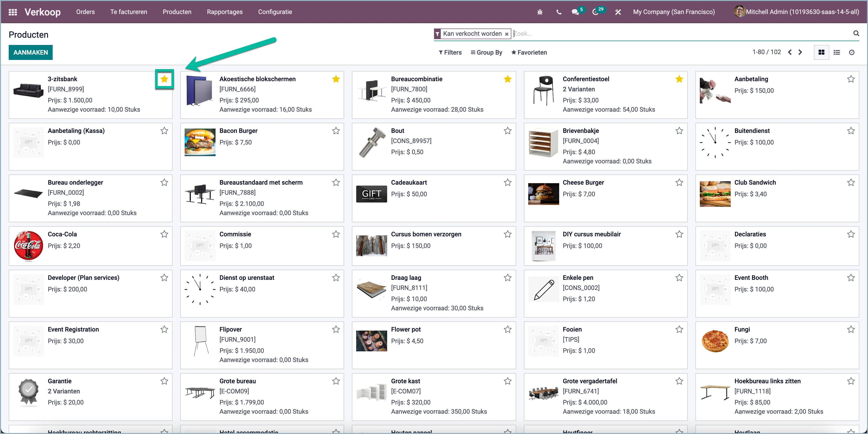
Task: Open the Coca-Cola logo thumbnail
Action: coord(28,246)
